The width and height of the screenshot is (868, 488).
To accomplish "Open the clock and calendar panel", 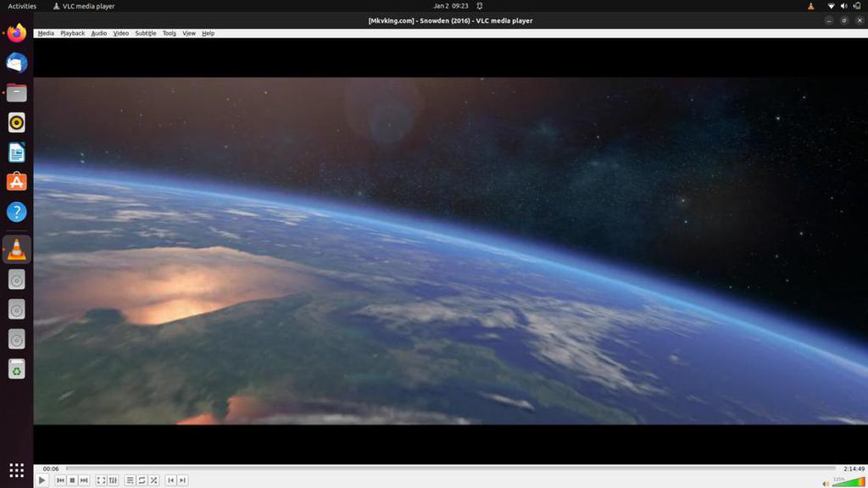I will coord(451,6).
